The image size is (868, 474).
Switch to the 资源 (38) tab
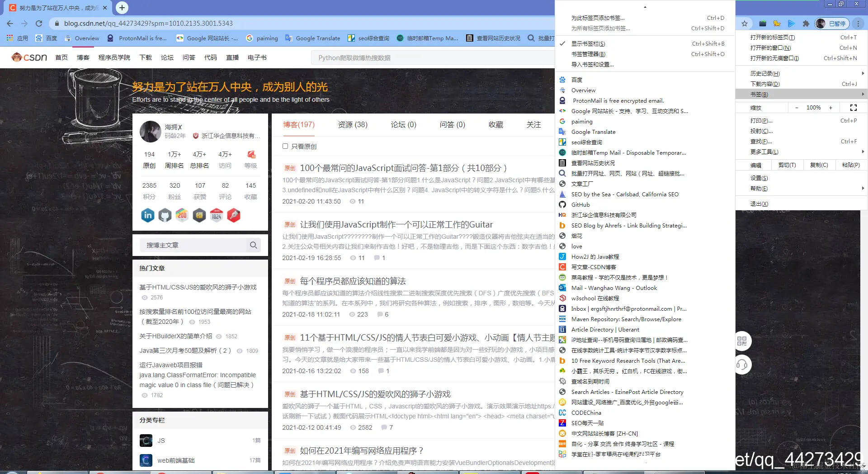[x=353, y=125]
